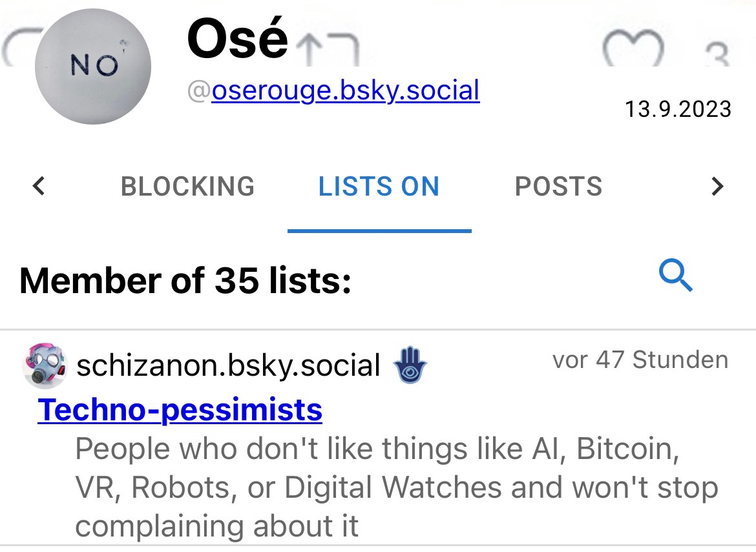The image size is (756, 552).
Task: Click the schizanon.bsky.social list owner name
Action: tap(227, 366)
